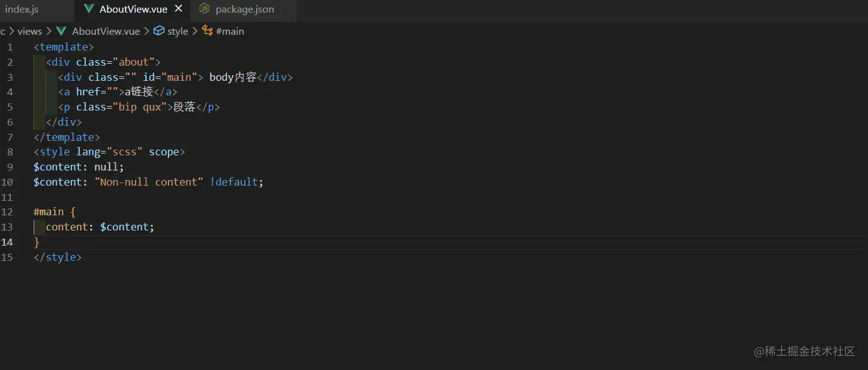
Task: Select the views breadcrumb item
Action: click(x=30, y=31)
